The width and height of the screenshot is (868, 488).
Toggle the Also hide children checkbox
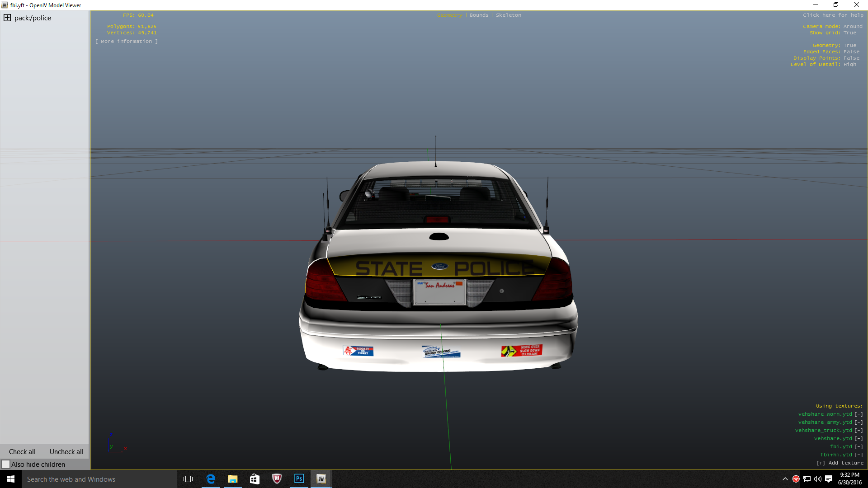pyautogui.click(x=6, y=464)
